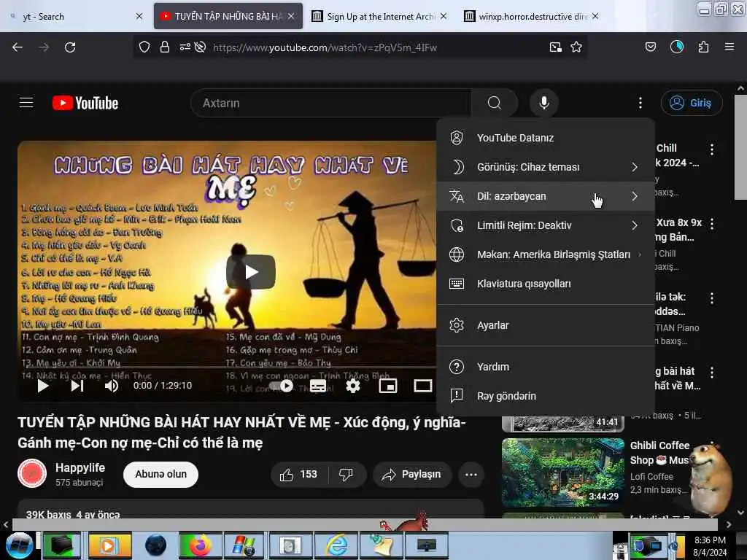Launch Firefox from the taskbar
Screen dimensions: 747x560
pyautogui.click(x=200, y=545)
